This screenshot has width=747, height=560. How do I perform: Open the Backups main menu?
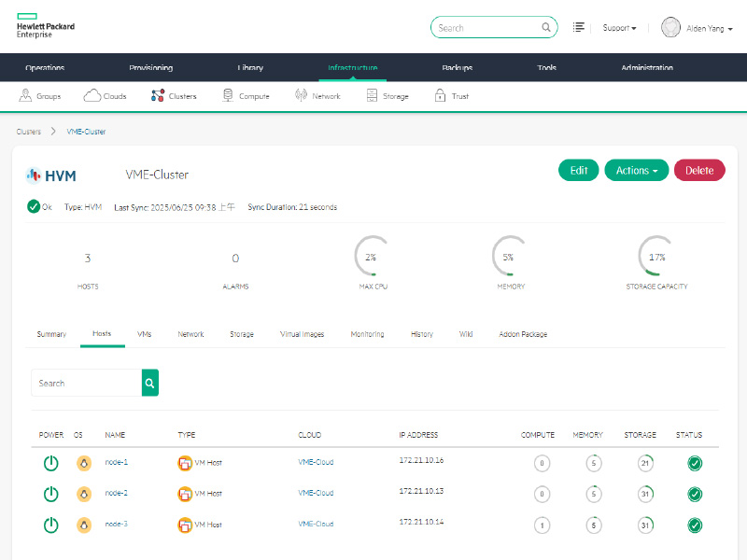click(458, 67)
